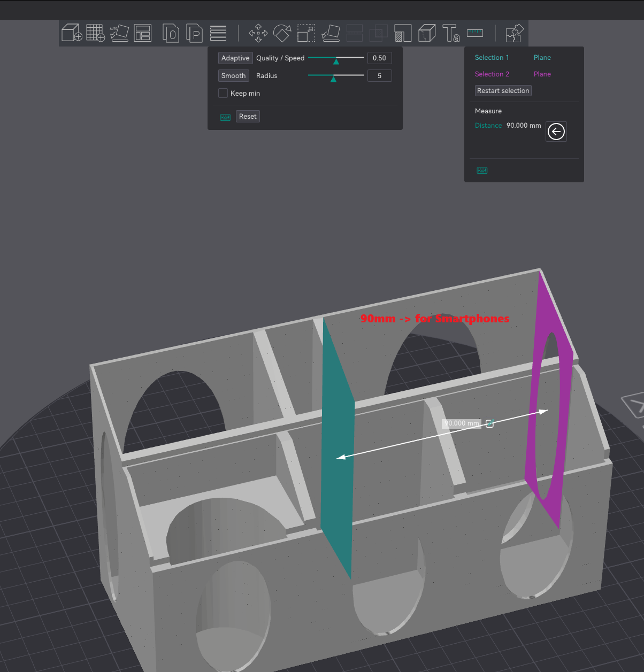This screenshot has width=644, height=672.
Task: Click the Restart selection button
Action: pos(503,91)
